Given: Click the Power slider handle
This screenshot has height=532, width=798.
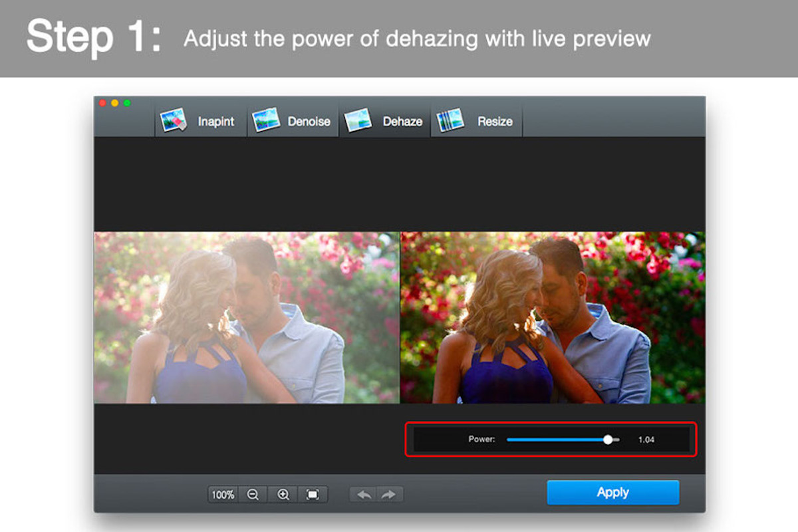Looking at the screenshot, I should (x=608, y=440).
